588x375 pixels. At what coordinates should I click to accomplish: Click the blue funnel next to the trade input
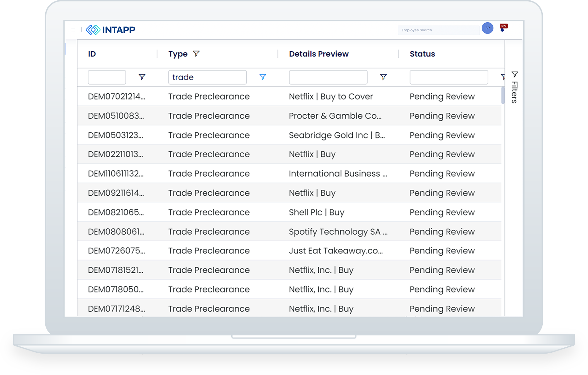[263, 77]
